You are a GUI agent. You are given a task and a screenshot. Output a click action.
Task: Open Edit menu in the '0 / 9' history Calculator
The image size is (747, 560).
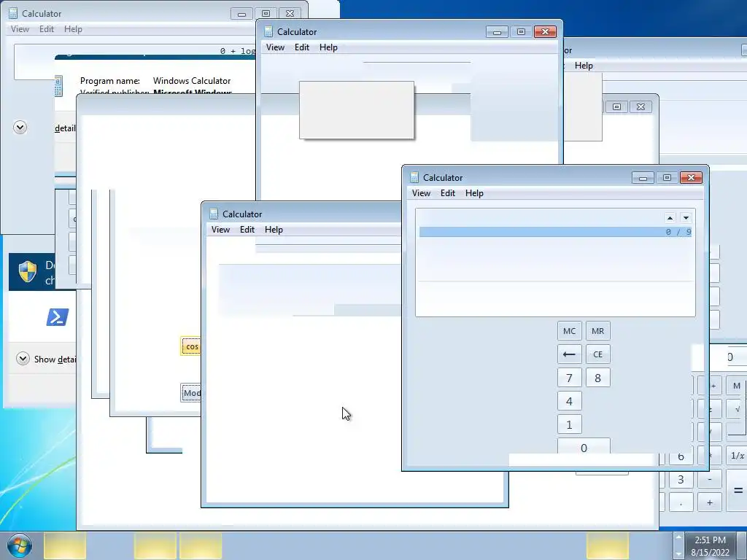[448, 193]
